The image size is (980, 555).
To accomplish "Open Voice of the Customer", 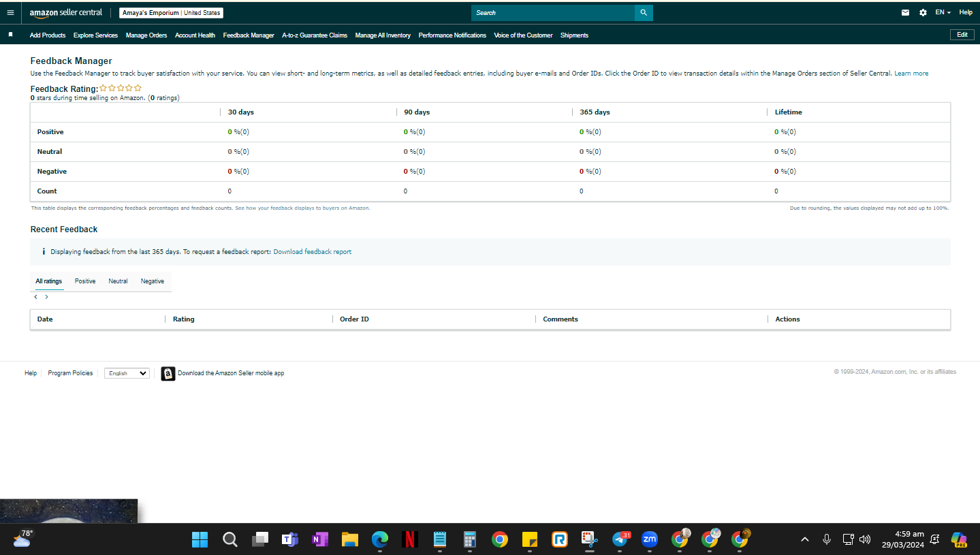I will 523,35.
